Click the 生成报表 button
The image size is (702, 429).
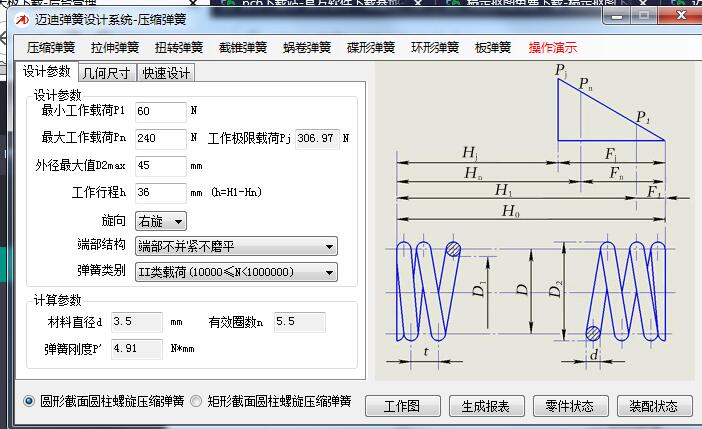click(x=486, y=406)
